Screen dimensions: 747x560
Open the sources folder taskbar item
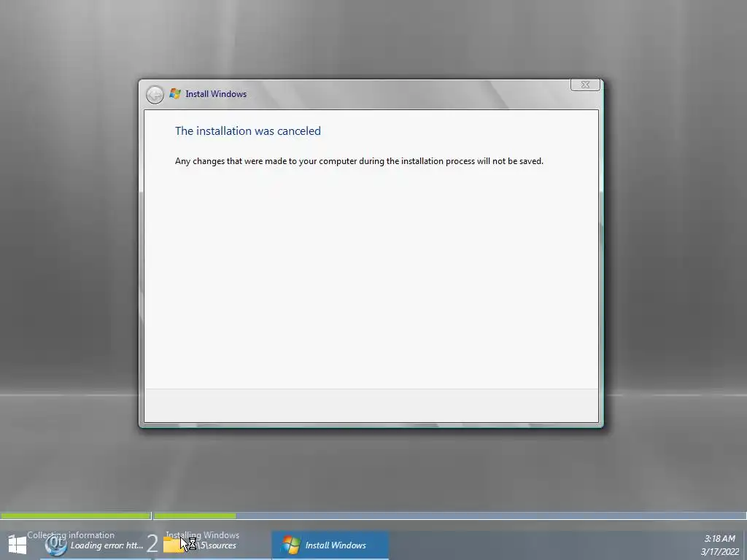(x=212, y=545)
